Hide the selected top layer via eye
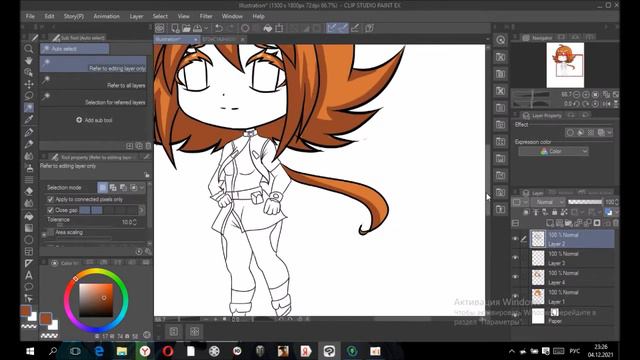This screenshot has width=640, height=360. [515, 239]
